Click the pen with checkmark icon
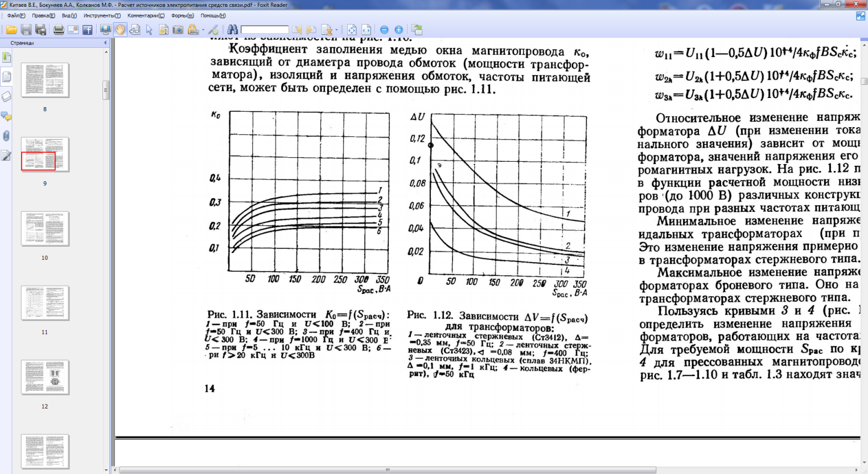868x474 pixels. (213, 30)
